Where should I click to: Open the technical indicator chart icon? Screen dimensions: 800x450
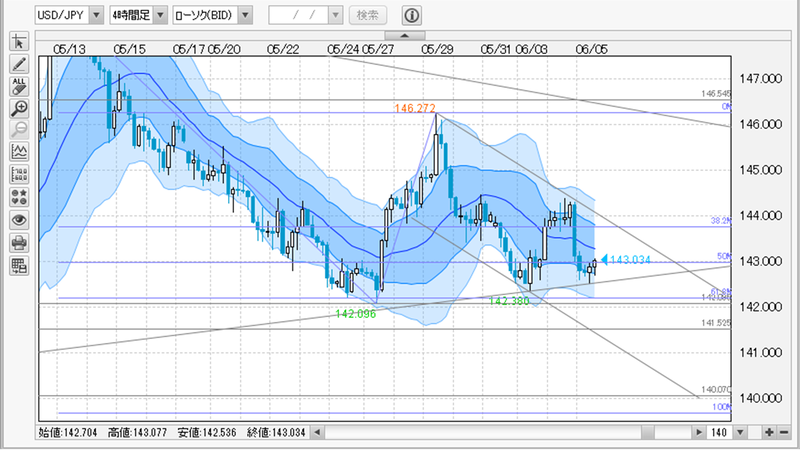click(18, 153)
